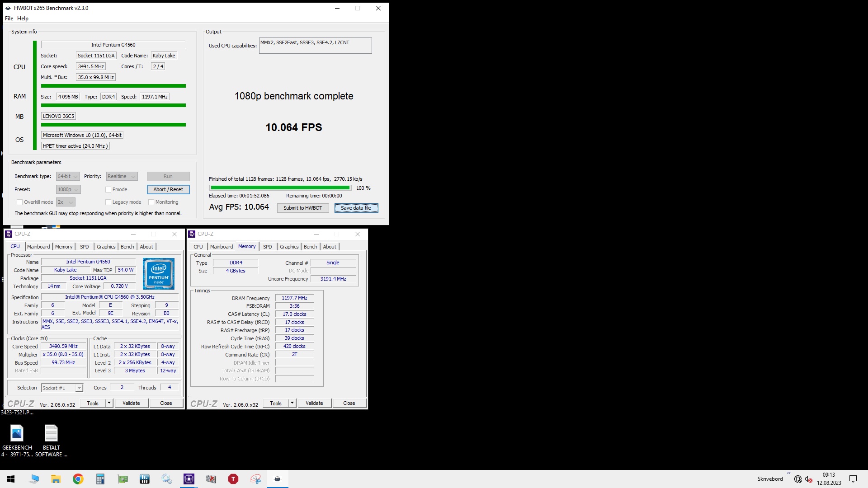Image resolution: width=868 pixels, height=488 pixels.
Task: Open the dark bar-chart app taskbar icon
Action: [145, 479]
